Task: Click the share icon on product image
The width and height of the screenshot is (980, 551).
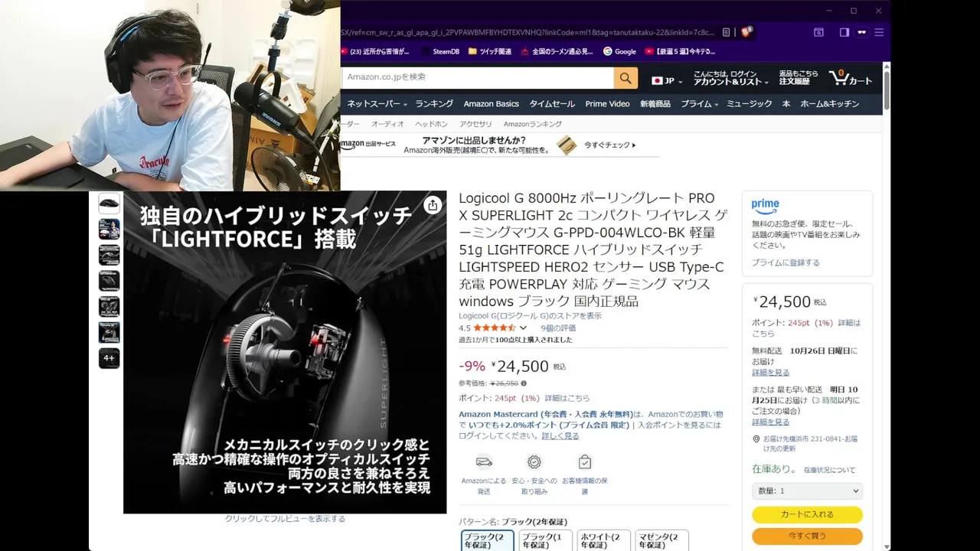Action: [x=433, y=205]
